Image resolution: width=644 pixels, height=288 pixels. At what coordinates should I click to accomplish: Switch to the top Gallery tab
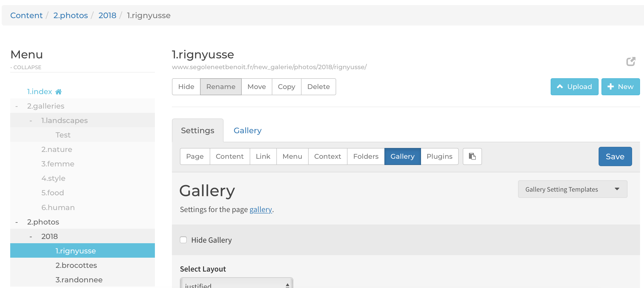[x=247, y=130]
